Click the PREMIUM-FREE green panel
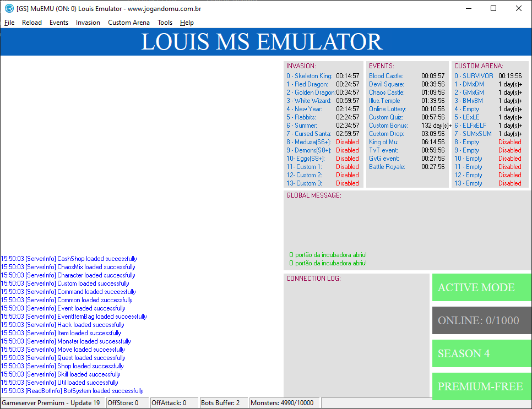 [481, 386]
